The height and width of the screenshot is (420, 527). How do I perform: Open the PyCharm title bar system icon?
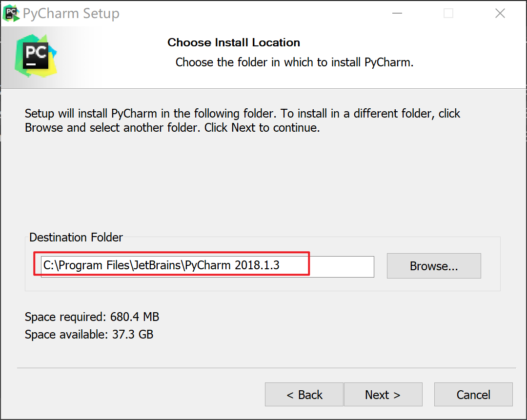11,14
